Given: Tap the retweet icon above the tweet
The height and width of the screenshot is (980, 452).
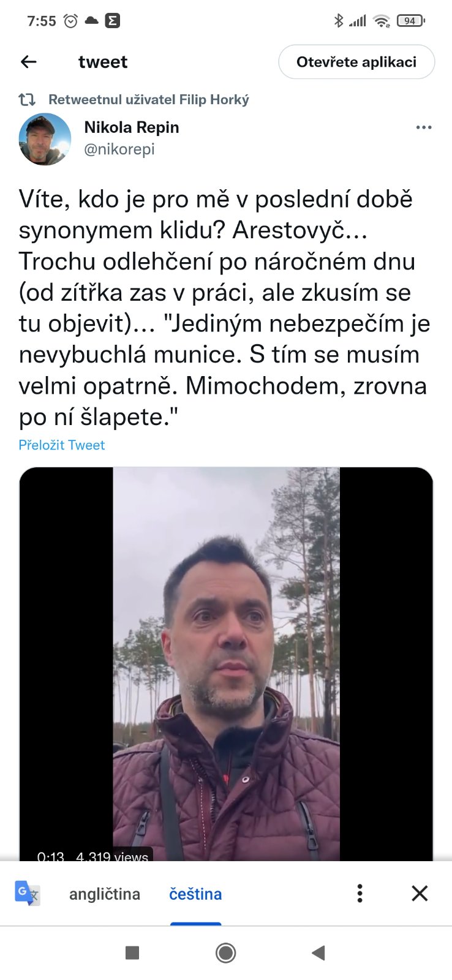Looking at the screenshot, I should click(x=27, y=99).
